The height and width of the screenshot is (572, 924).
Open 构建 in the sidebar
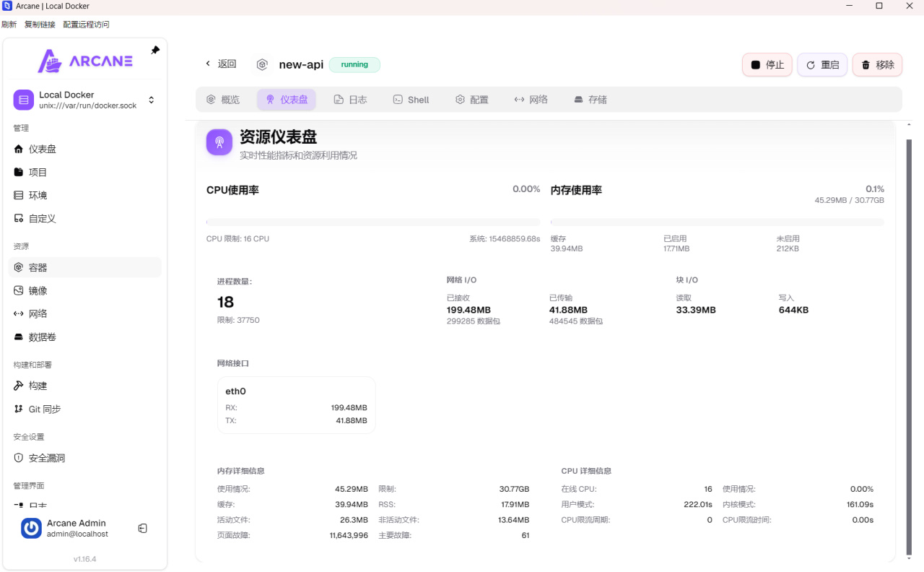coord(85,386)
